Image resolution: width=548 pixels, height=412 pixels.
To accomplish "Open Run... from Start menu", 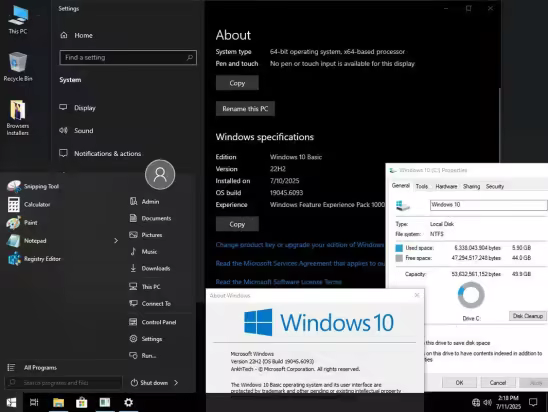I will tap(143, 355).
